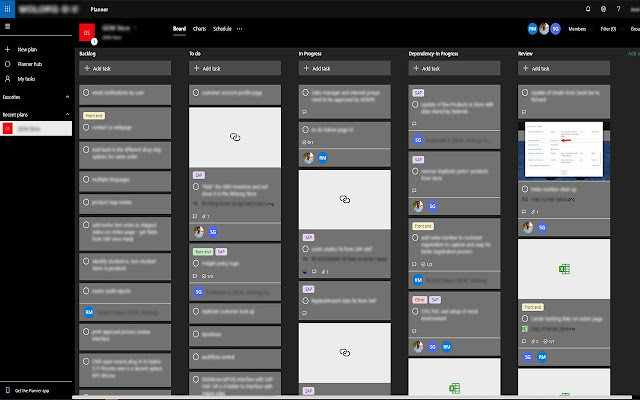The width and height of the screenshot is (640, 400).
Task: Click RM avatar on In Progress admin page card
Action: click(x=322, y=158)
